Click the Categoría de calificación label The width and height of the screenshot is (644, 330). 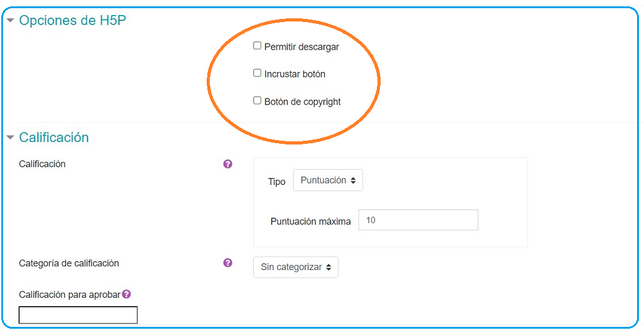point(69,263)
